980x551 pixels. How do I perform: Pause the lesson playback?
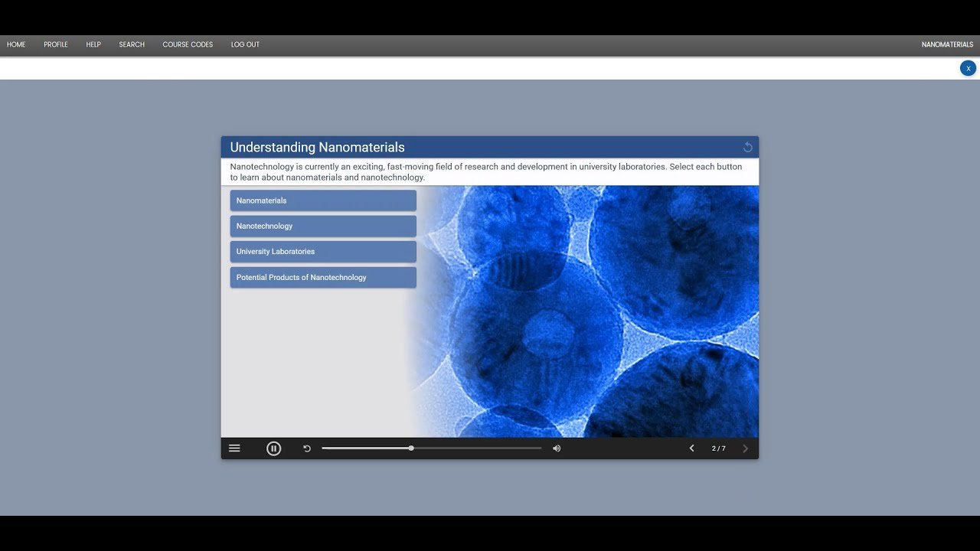[x=273, y=448]
